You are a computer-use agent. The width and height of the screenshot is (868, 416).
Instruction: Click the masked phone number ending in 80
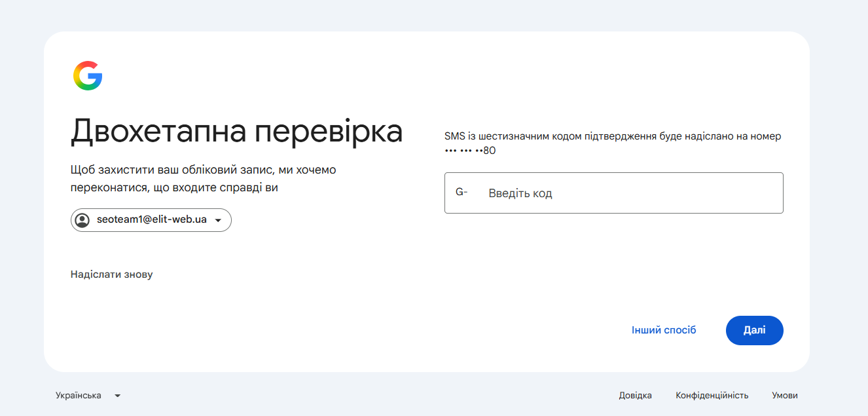click(x=470, y=151)
